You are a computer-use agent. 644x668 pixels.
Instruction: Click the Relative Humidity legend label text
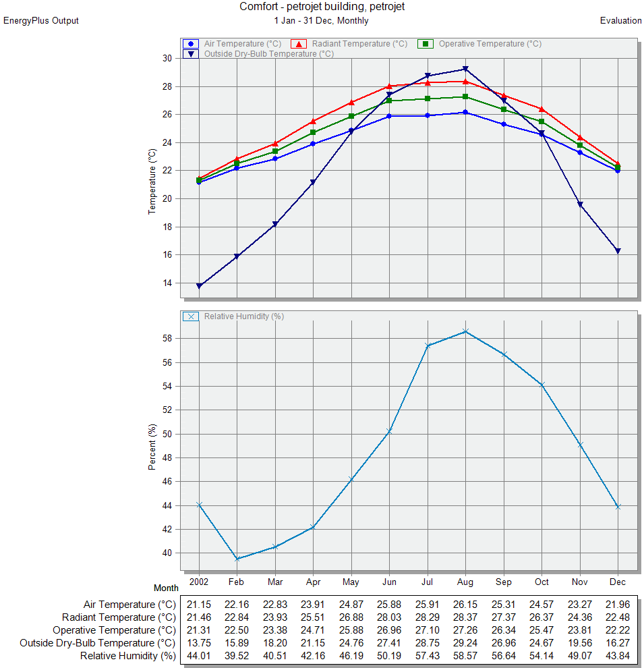coord(243,316)
